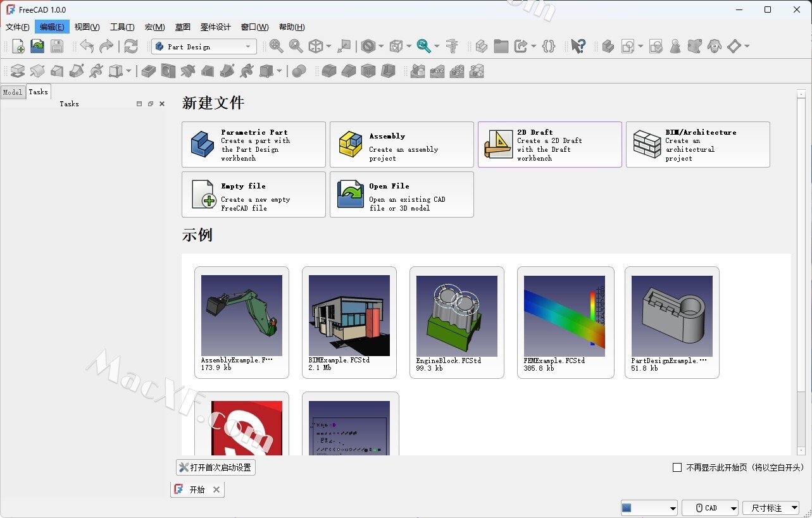Image resolution: width=812 pixels, height=518 pixels.
Task: Click the Create sketch icon
Action: [x=628, y=46]
